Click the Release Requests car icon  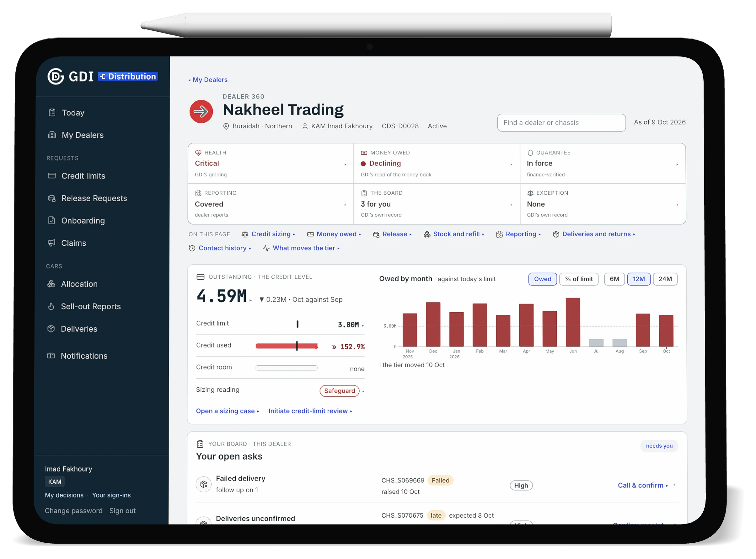pyautogui.click(x=52, y=198)
